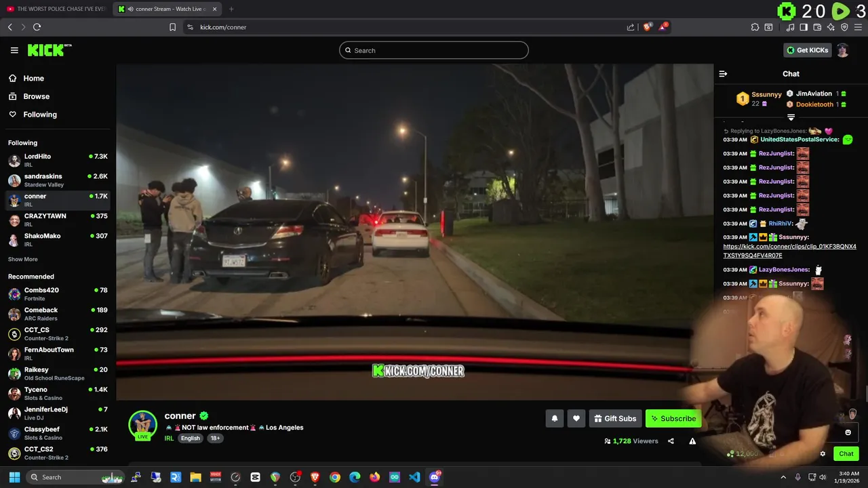Open Raikesy Old School RuneScape stream
This screenshot has height=488, width=868.
tap(58, 373)
